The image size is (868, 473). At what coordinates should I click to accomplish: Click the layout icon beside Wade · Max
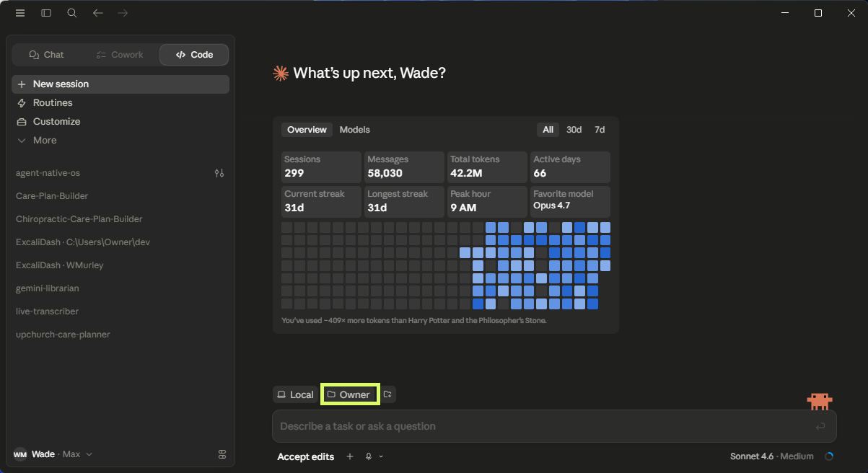(222, 454)
